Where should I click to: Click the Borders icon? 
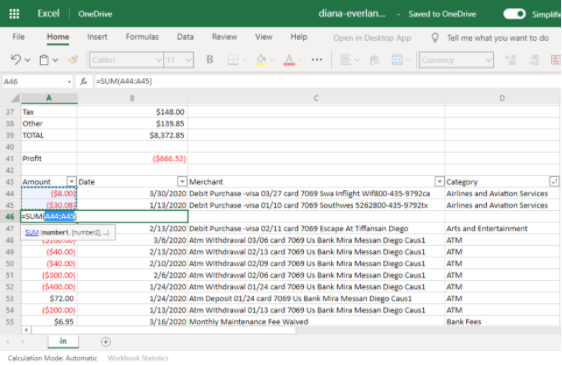(233, 60)
